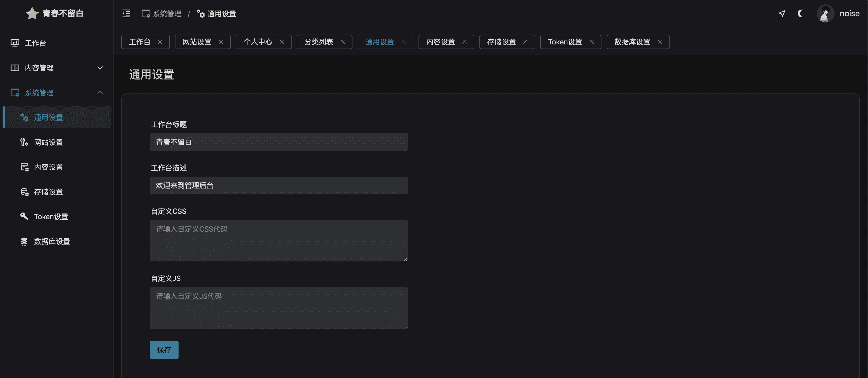Open the noise user avatar menu

click(825, 13)
